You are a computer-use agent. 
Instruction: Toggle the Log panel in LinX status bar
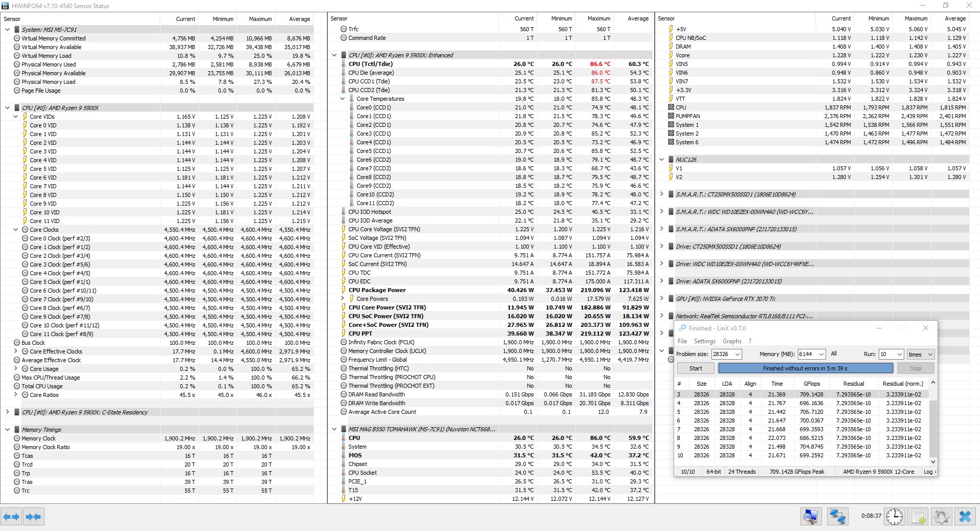929,472
